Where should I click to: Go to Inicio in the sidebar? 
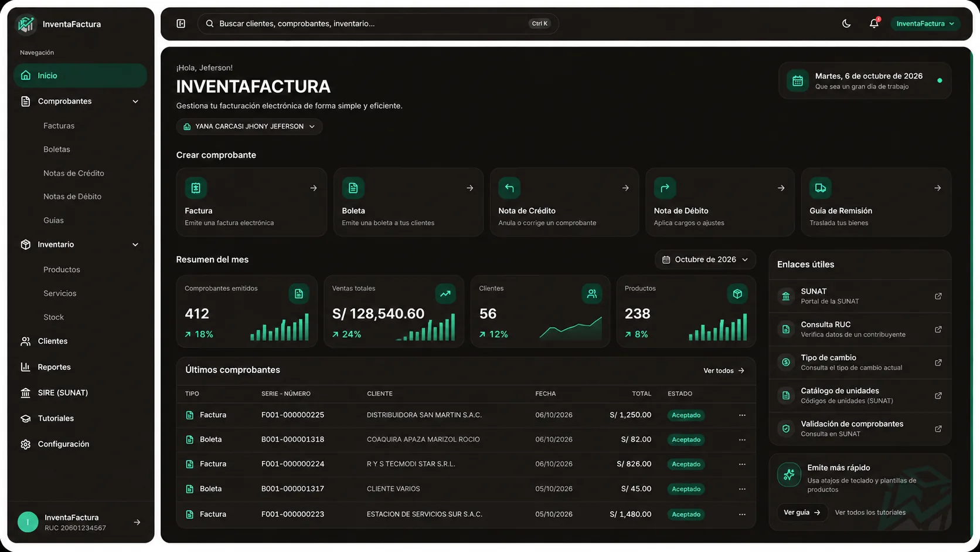(x=80, y=76)
